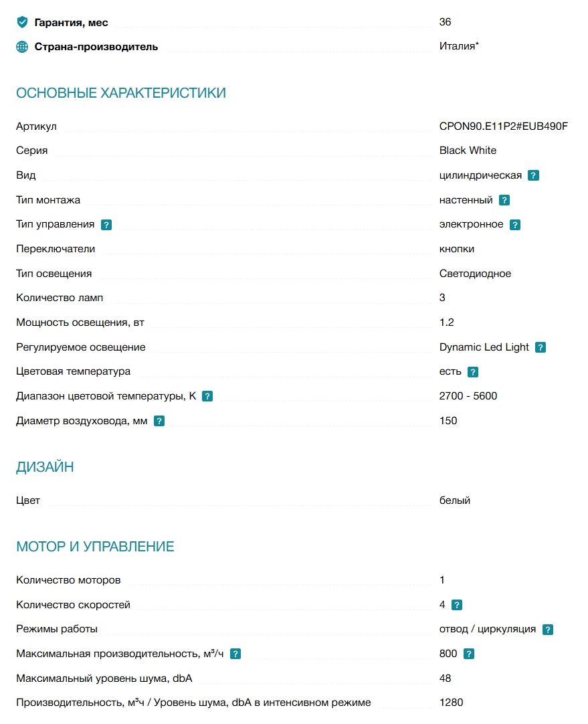Show hint for Диаметр воздуховода, мм
The height and width of the screenshot is (724, 588).
(x=159, y=421)
